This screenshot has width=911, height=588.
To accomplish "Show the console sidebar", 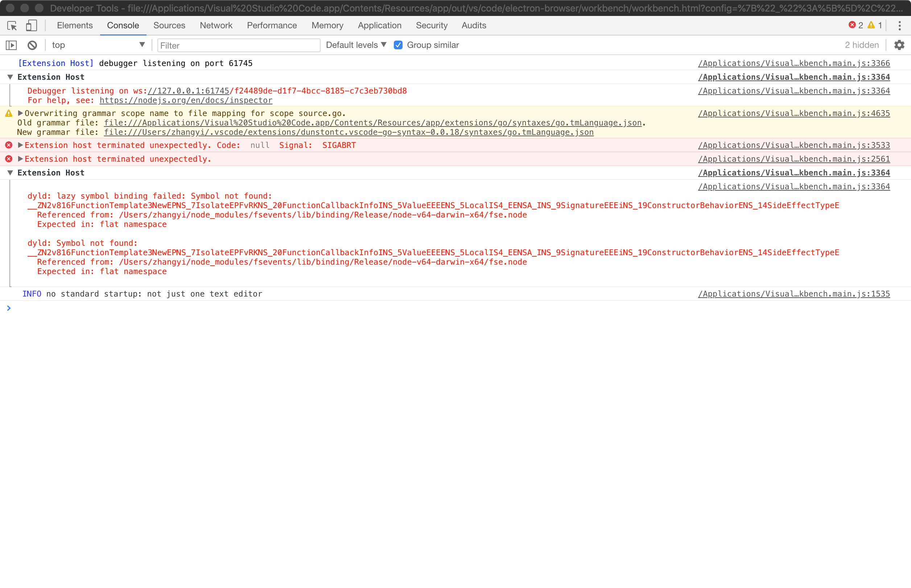I will click(x=11, y=45).
